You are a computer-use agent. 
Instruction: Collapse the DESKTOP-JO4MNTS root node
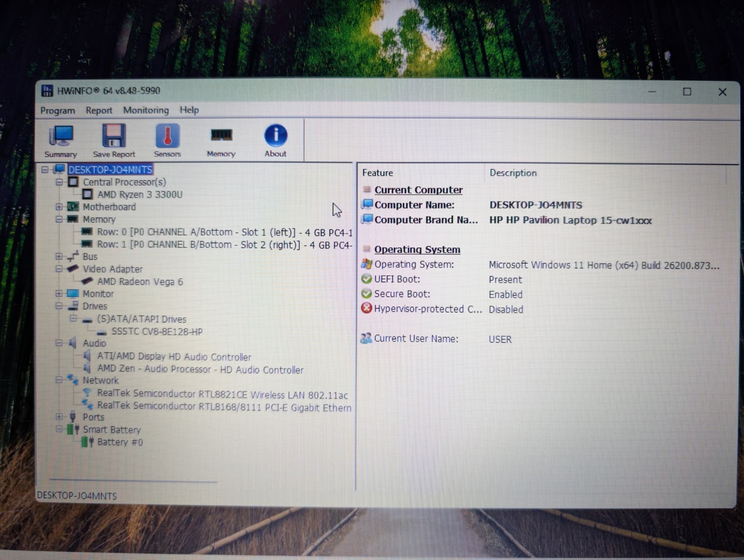(x=45, y=169)
